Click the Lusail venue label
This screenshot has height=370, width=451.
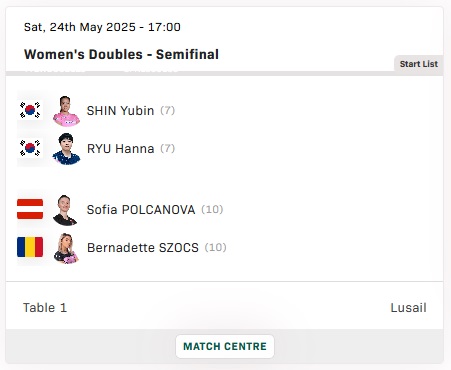tap(408, 308)
